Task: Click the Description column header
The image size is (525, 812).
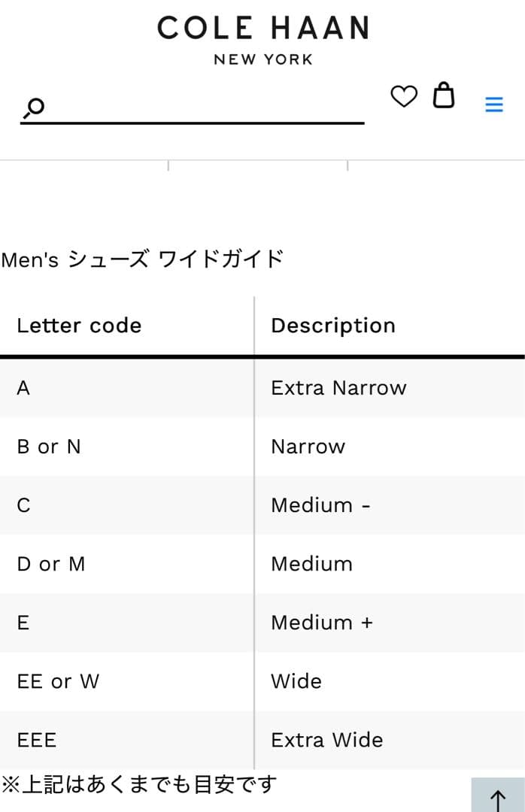Action: (332, 326)
